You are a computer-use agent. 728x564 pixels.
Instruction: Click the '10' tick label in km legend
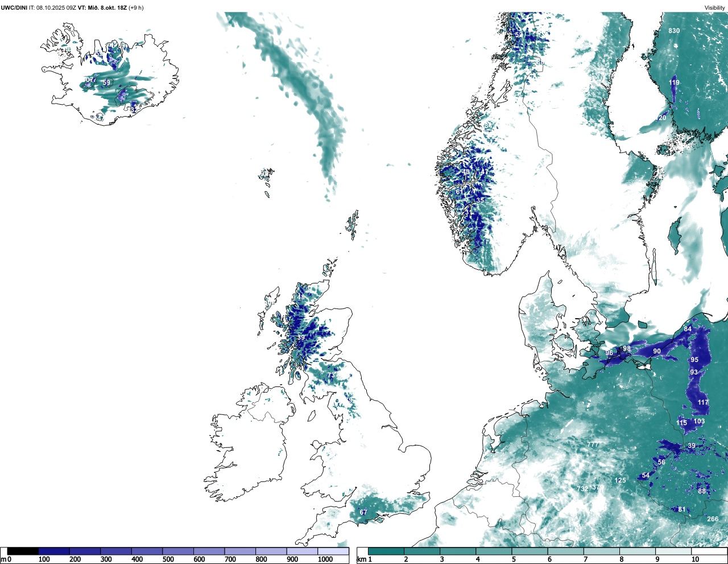[695, 559]
